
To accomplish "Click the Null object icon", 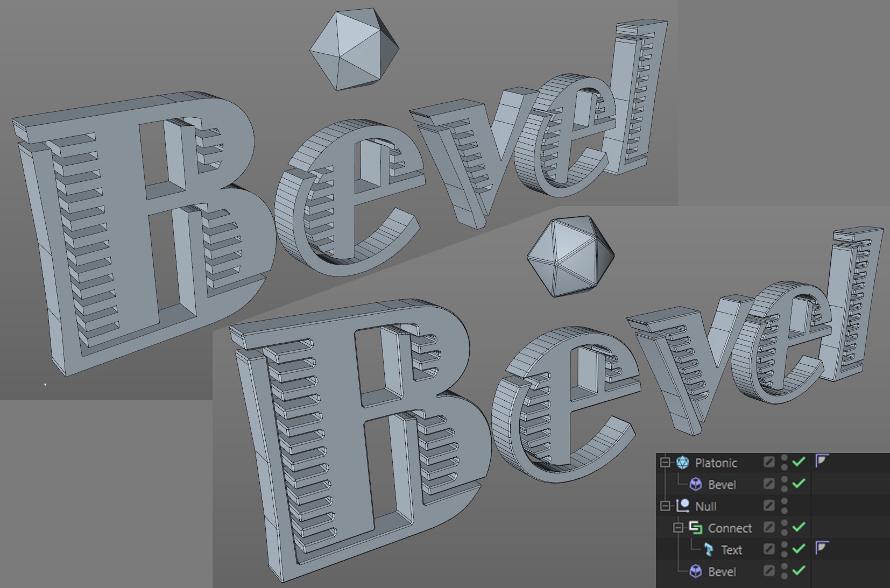I will coord(683,506).
